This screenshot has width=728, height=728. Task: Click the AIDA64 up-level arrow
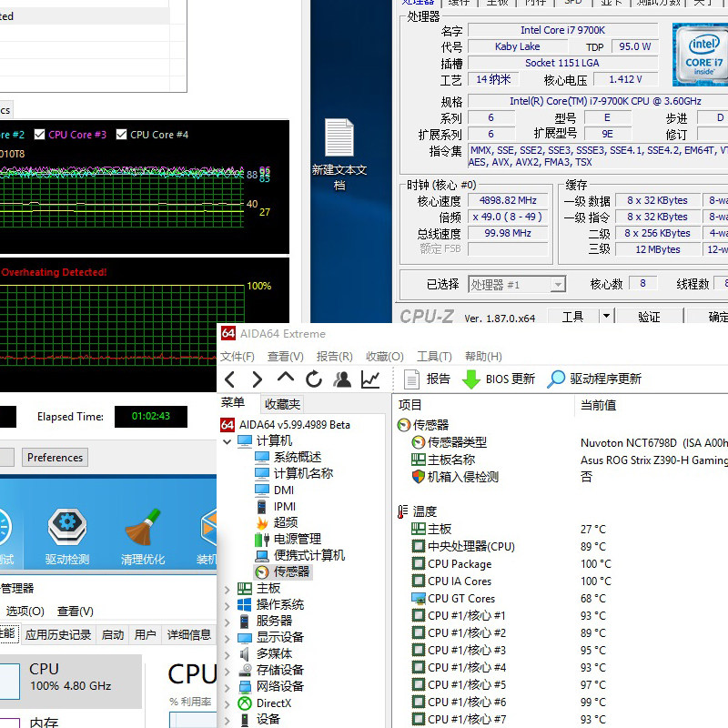(x=286, y=377)
